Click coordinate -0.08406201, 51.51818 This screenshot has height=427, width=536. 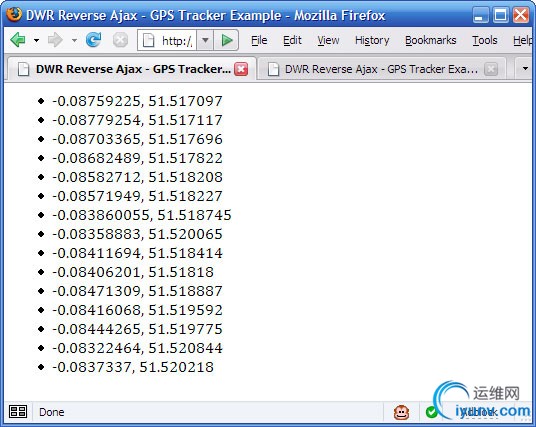coord(133,272)
